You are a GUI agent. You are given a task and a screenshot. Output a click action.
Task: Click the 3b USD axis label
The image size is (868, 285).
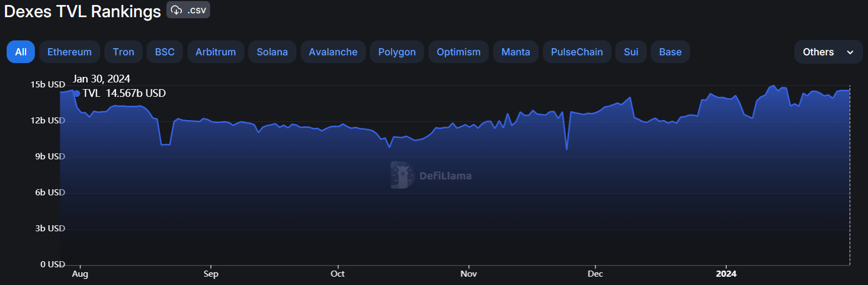tap(50, 229)
